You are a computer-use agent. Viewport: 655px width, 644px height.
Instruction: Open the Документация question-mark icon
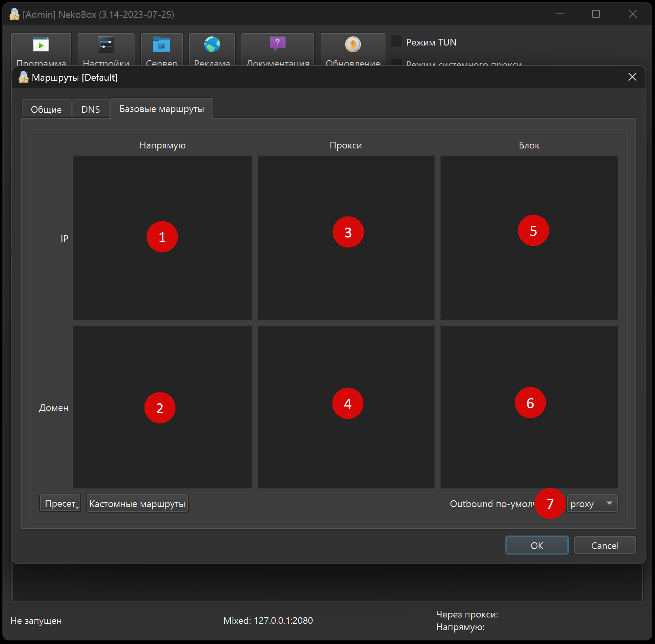277,44
